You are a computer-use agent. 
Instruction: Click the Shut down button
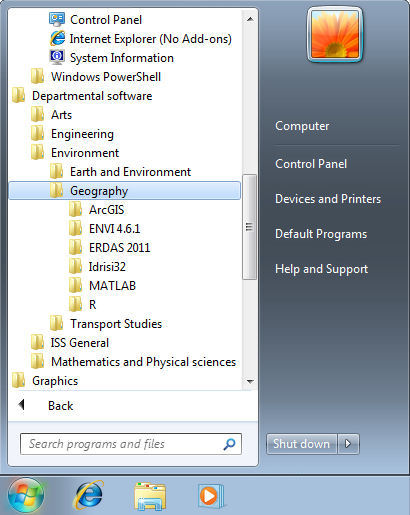302,444
